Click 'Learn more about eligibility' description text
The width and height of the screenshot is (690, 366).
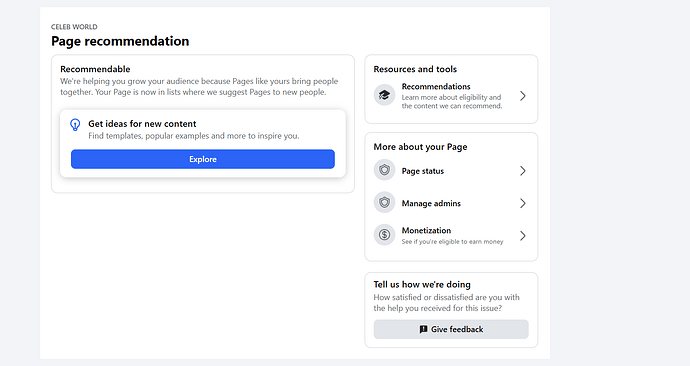pyautogui.click(x=451, y=102)
